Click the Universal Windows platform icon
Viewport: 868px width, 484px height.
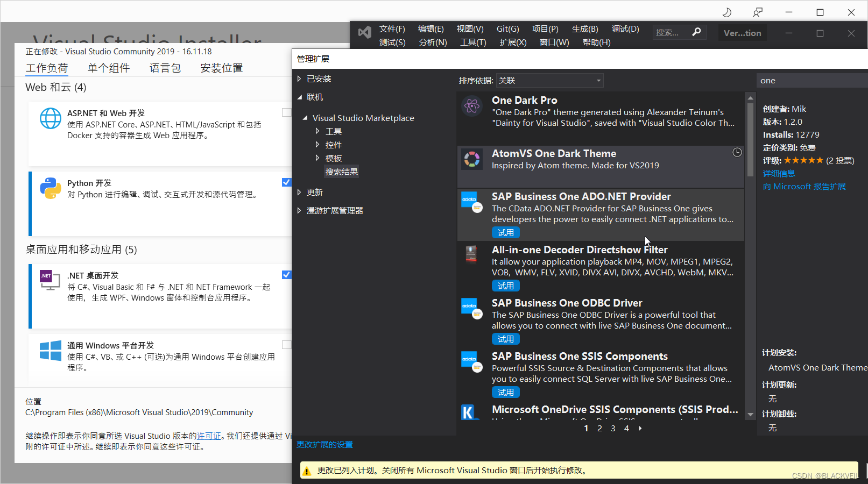pos(51,351)
